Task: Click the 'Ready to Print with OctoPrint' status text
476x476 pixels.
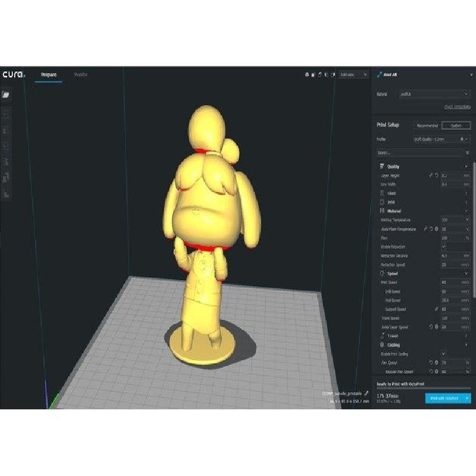Action: click(x=400, y=384)
